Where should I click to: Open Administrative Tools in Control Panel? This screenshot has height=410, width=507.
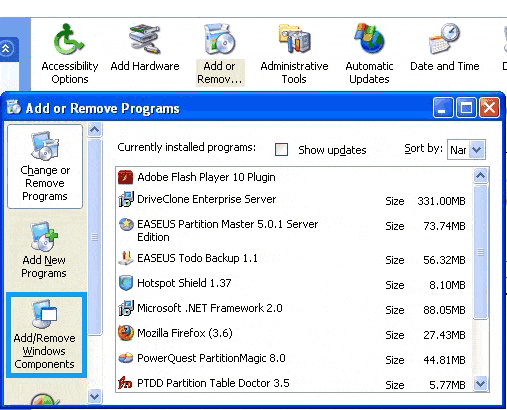tap(294, 53)
